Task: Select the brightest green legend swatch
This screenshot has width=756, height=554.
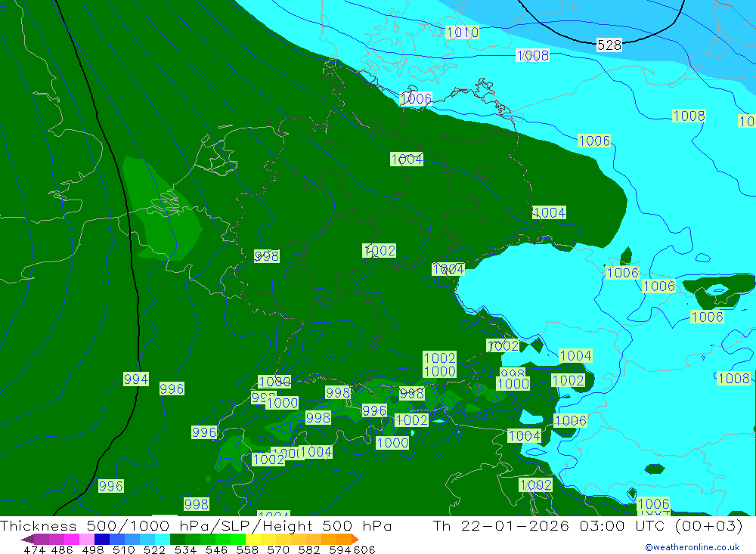Action: pyautogui.click(x=238, y=539)
